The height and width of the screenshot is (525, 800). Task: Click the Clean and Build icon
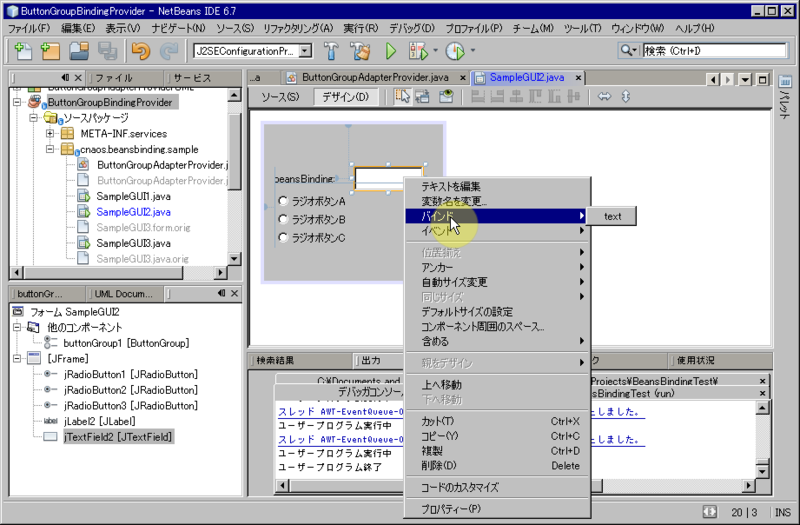coord(360,51)
